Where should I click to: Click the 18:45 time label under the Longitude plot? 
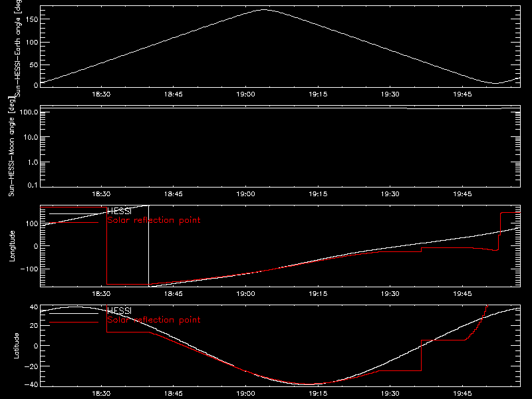[x=174, y=294]
